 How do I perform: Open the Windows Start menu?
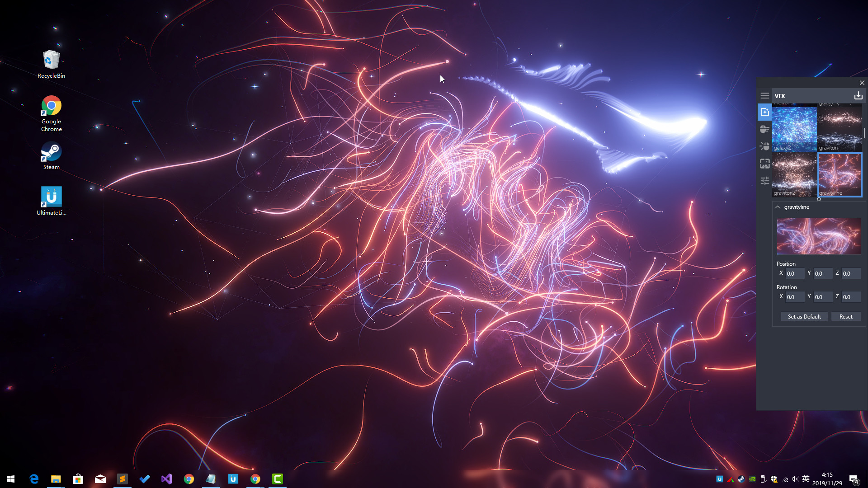[x=10, y=479]
